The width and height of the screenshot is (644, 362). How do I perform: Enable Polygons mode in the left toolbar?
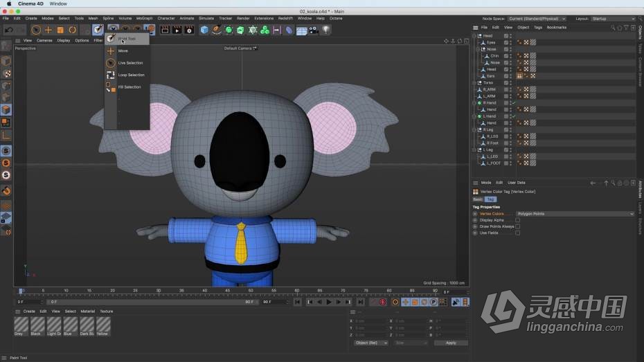6,110
